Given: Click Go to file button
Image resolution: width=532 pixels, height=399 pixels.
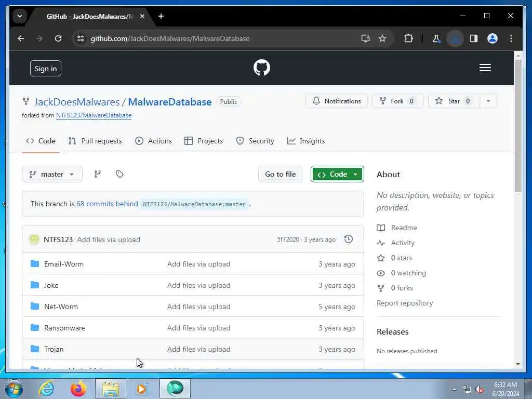Looking at the screenshot, I should click(x=280, y=174).
